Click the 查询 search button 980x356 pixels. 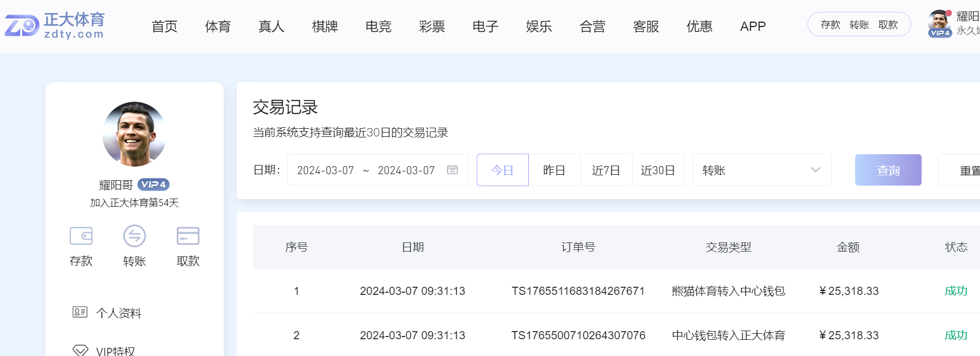[888, 170]
